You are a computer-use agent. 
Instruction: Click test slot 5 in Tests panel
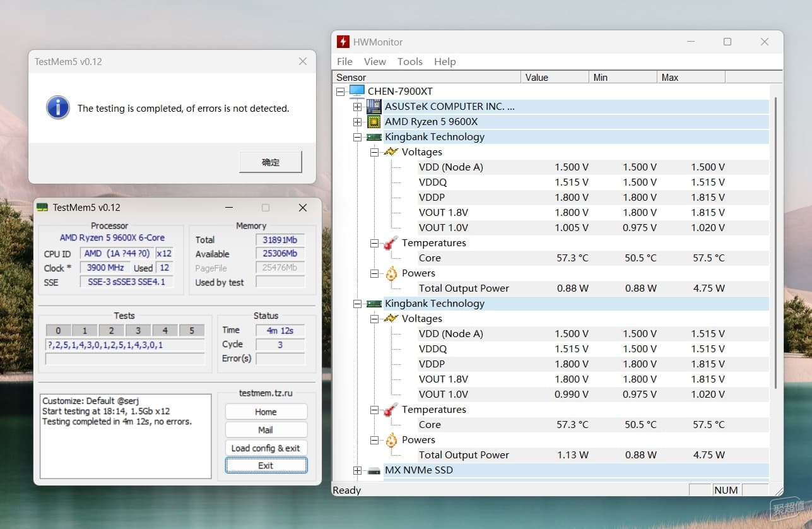192,330
